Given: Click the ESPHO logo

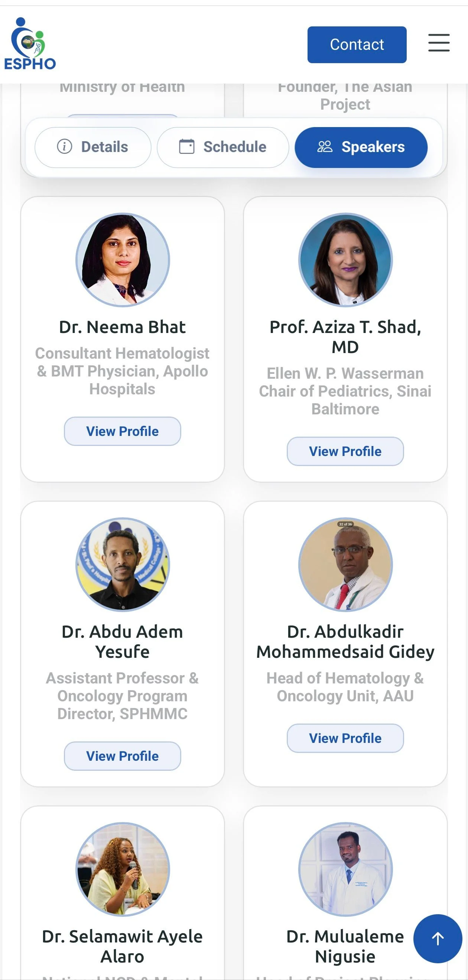Looking at the screenshot, I should click(x=30, y=44).
